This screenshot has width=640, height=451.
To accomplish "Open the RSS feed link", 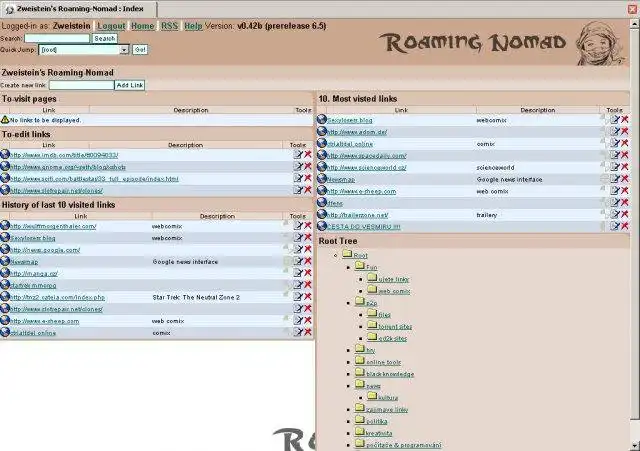I will [x=169, y=26].
